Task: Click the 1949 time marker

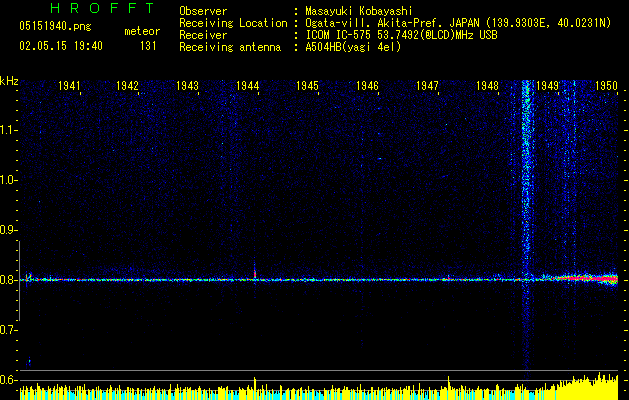Action: [x=548, y=86]
